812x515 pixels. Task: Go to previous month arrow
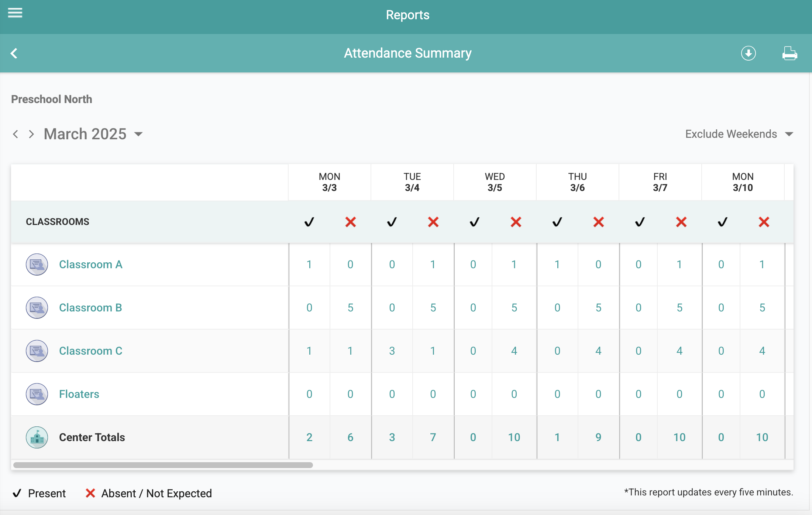pyautogui.click(x=16, y=134)
